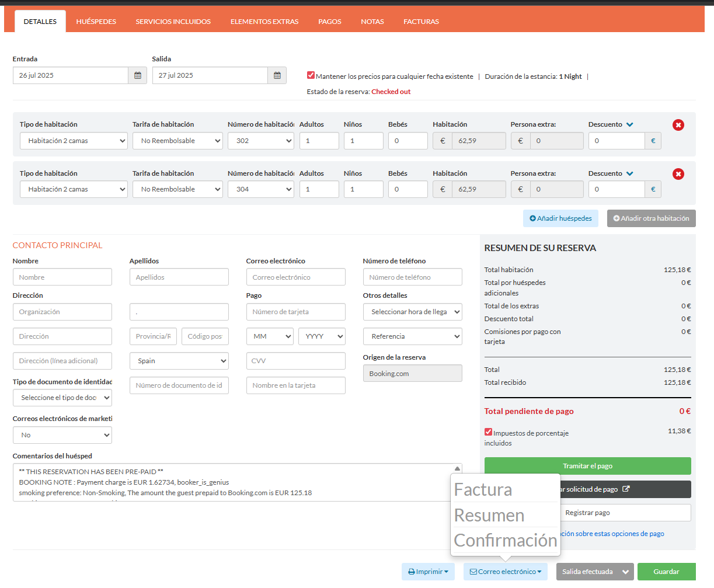Click the Descuento chevron in second room row
Screen dimensions: 714x588
(630, 173)
